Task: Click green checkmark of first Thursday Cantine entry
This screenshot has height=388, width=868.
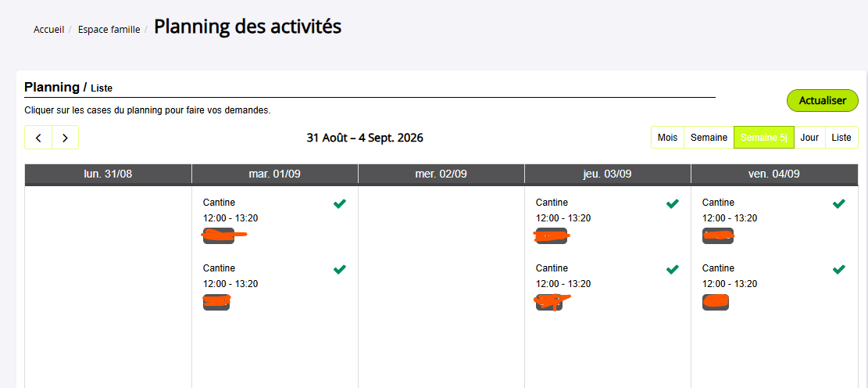Action: [672, 204]
